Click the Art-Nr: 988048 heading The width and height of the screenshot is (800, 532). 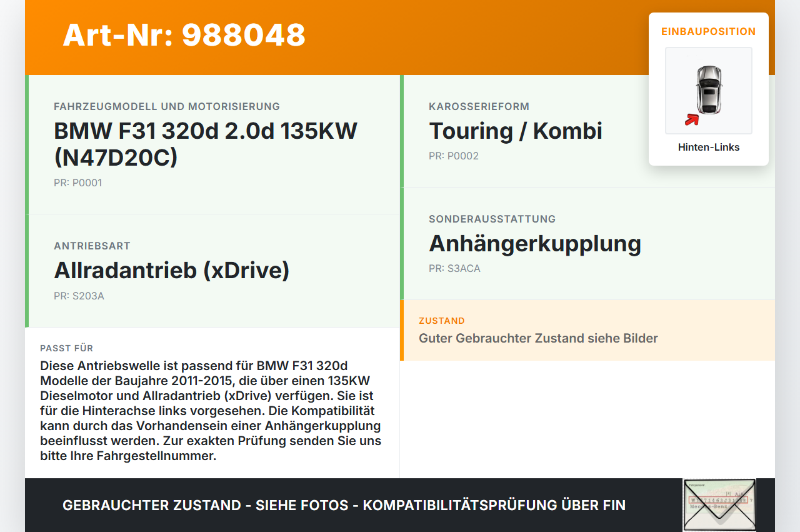point(184,36)
